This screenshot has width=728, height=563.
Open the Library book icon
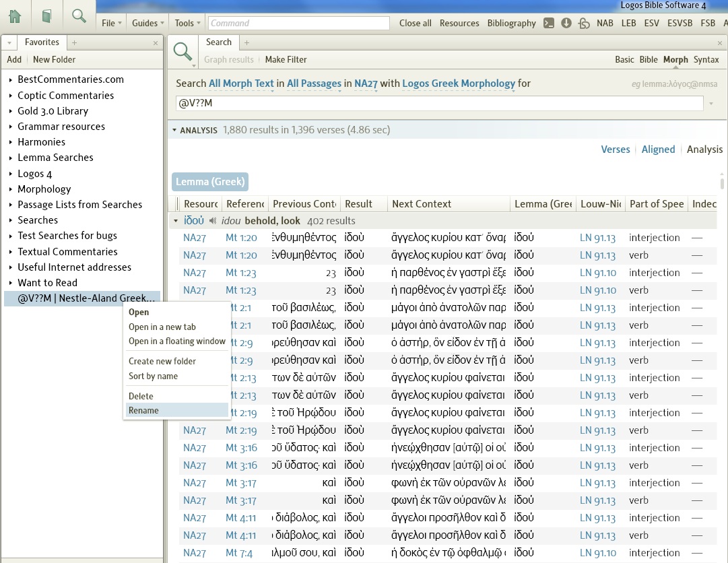pyautogui.click(x=46, y=16)
